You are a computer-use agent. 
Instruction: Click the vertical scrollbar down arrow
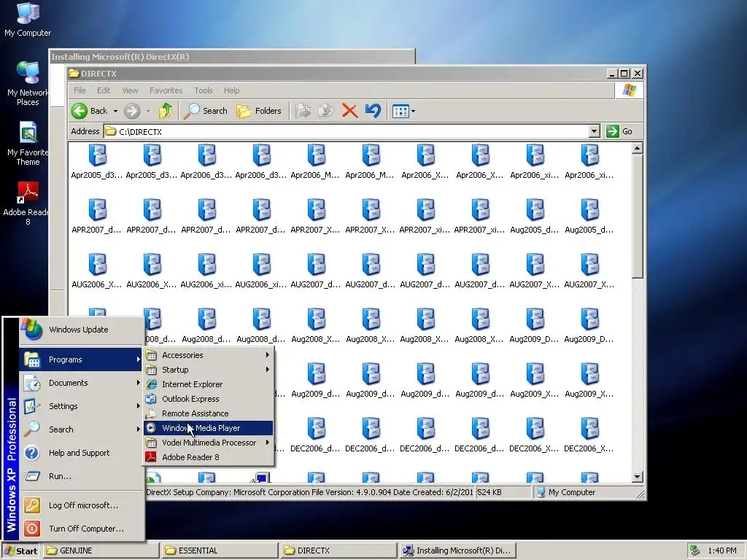(x=638, y=477)
